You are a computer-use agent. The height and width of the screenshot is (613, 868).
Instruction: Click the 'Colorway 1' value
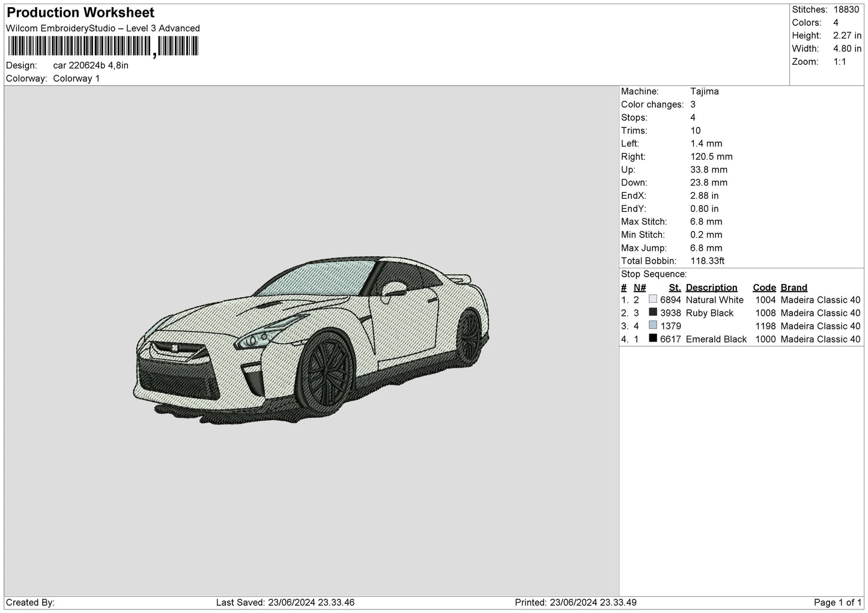click(x=76, y=79)
